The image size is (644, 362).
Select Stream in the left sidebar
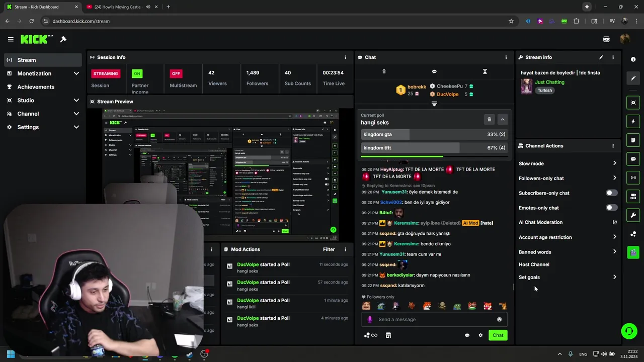pos(43,60)
